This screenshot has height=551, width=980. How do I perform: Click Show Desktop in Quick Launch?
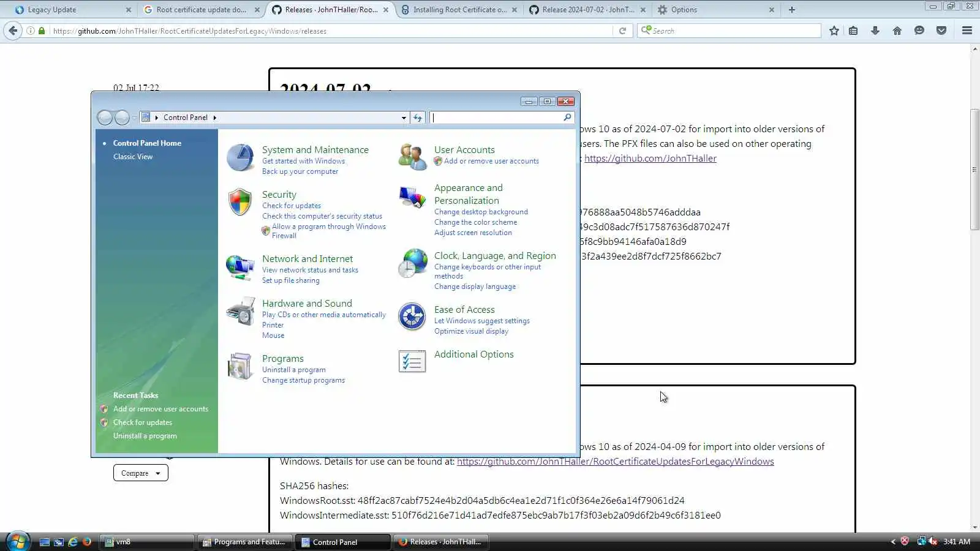[45, 542]
